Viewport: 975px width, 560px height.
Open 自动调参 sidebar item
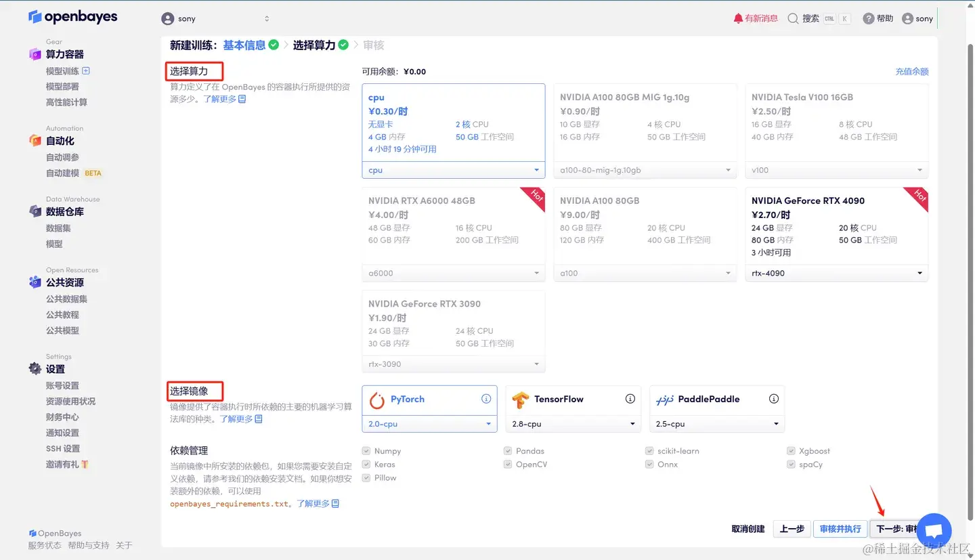point(62,157)
